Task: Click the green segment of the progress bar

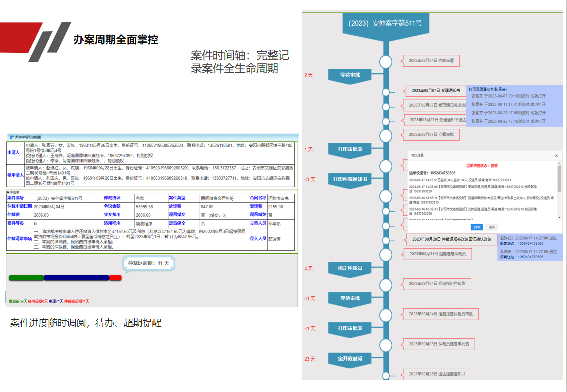Action: [26, 278]
